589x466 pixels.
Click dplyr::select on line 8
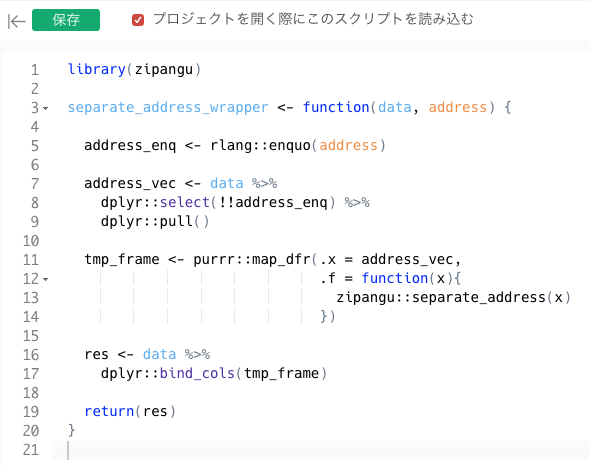pos(155,203)
